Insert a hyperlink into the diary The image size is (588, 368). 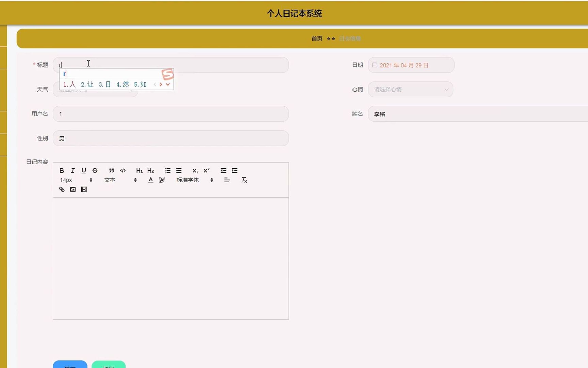(x=62, y=189)
